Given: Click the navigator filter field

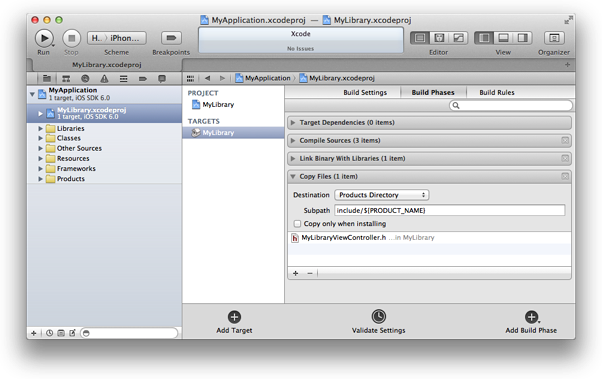Looking at the screenshot, I should [129, 333].
